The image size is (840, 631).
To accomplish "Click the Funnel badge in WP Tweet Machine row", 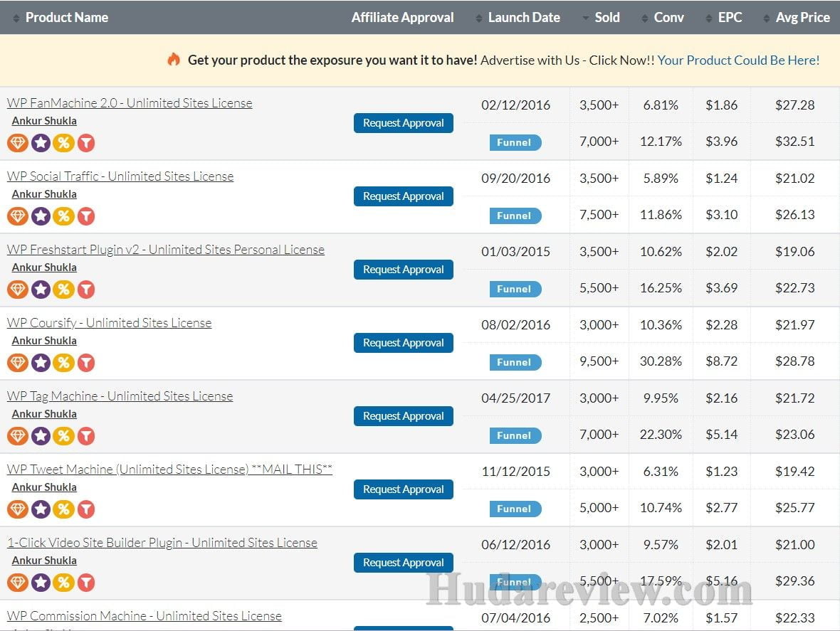I will click(x=515, y=509).
